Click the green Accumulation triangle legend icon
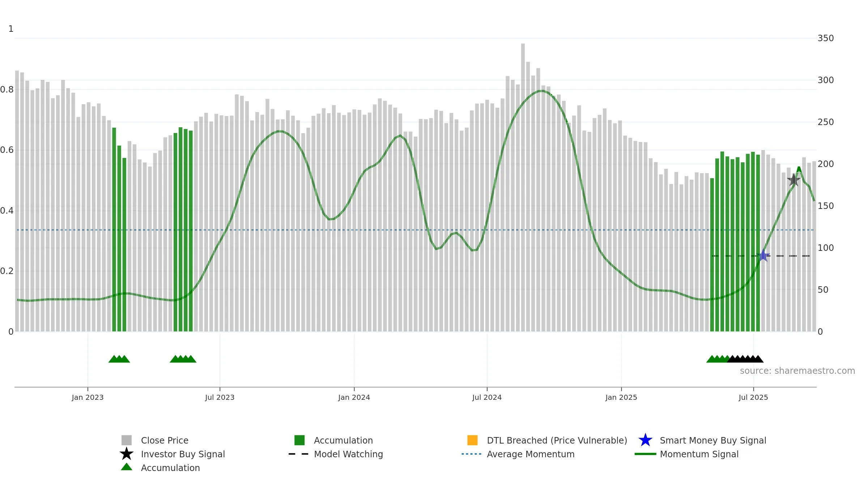This screenshot has height=488, width=868. (127, 467)
